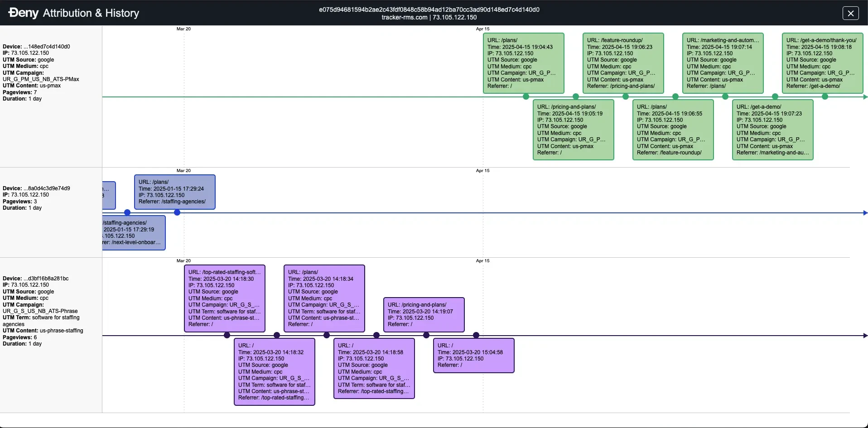Click UR_G_S_US_NB_ATS-Phrase campaign text
Viewport: 868px width, 428px height.
click(x=40, y=311)
